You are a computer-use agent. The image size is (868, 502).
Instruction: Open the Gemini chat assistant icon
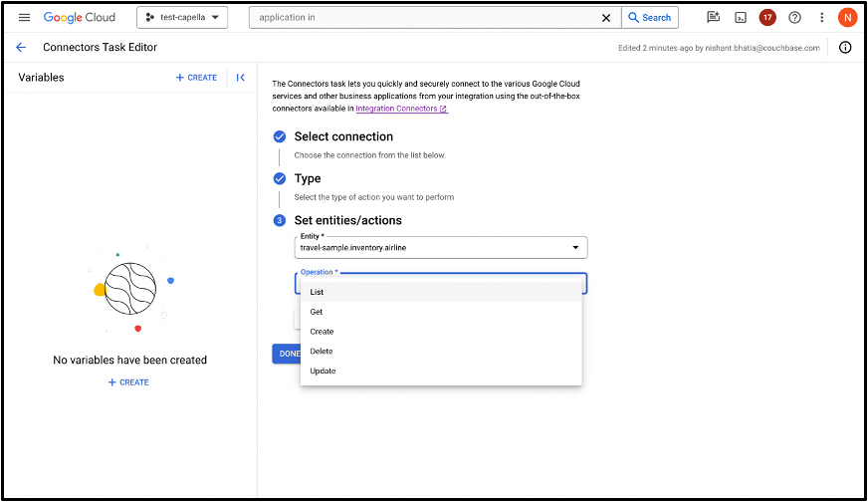(x=713, y=17)
